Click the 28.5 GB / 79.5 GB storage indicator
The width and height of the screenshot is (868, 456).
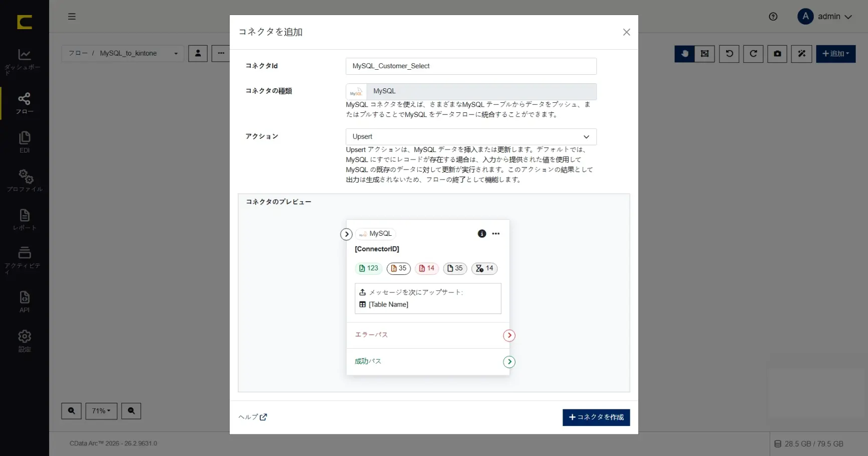pyautogui.click(x=809, y=444)
